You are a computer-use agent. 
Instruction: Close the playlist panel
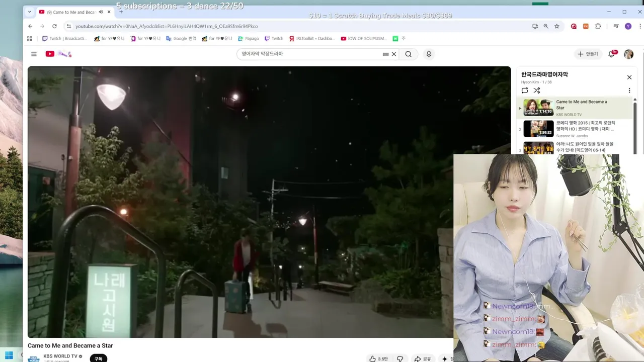coord(629,77)
